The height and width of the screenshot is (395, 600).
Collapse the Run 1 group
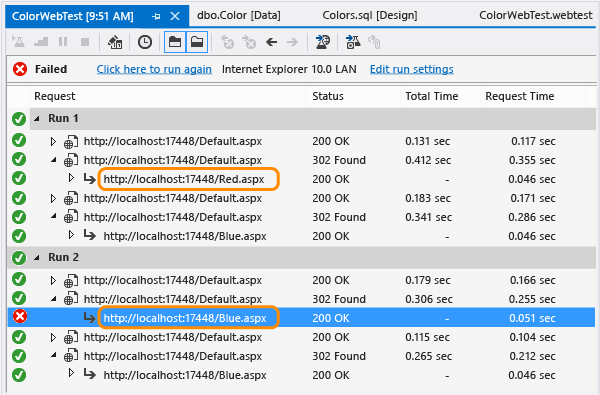[37, 119]
